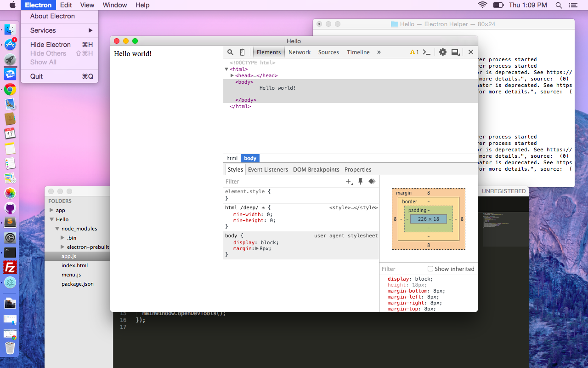Select the Styles pane tab
This screenshot has height=368, width=588.
point(235,170)
